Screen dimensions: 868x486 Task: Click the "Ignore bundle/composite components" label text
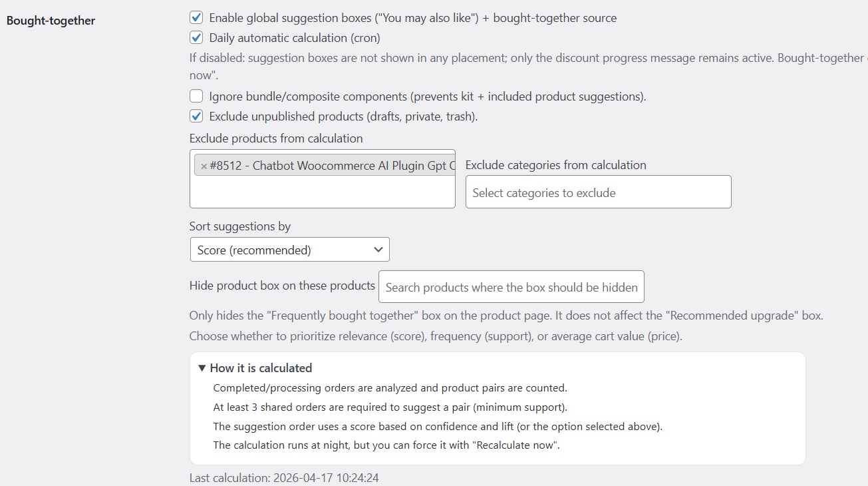point(427,97)
